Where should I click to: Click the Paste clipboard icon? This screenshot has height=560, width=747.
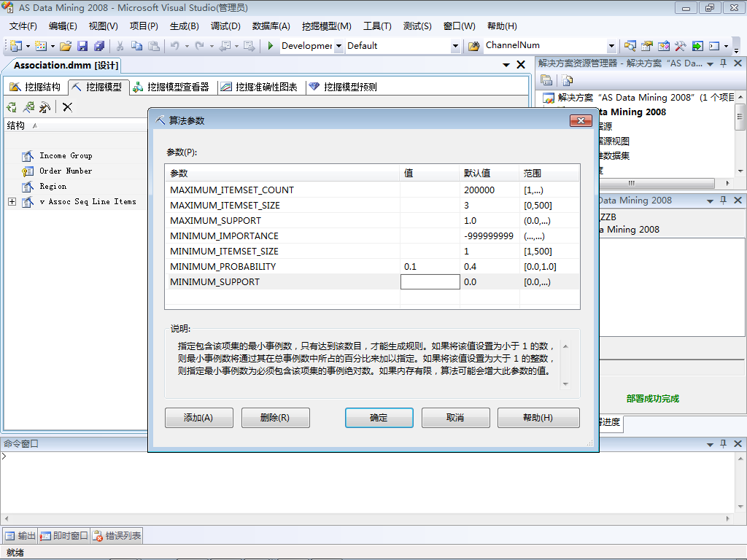pos(153,46)
